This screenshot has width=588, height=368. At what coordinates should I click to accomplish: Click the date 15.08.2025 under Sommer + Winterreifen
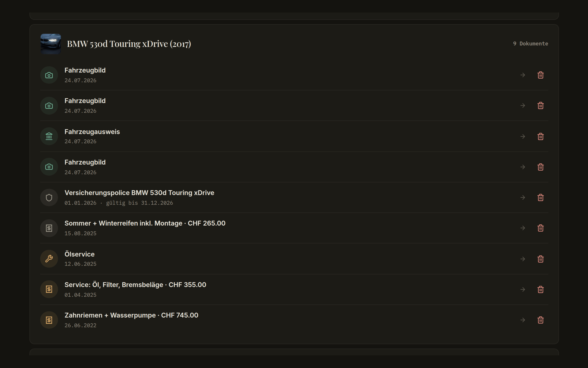tap(80, 233)
